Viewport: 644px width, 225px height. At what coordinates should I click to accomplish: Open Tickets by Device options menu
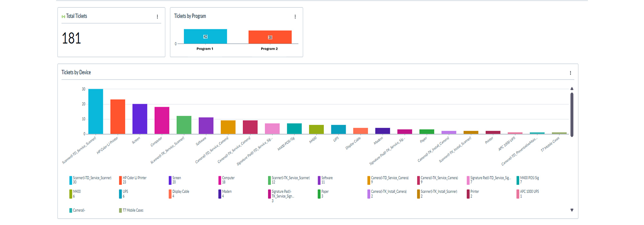(x=570, y=73)
